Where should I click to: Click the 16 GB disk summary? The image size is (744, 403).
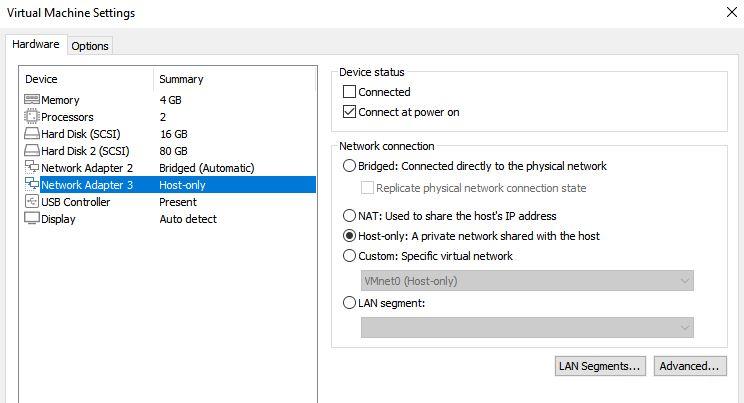(x=174, y=134)
